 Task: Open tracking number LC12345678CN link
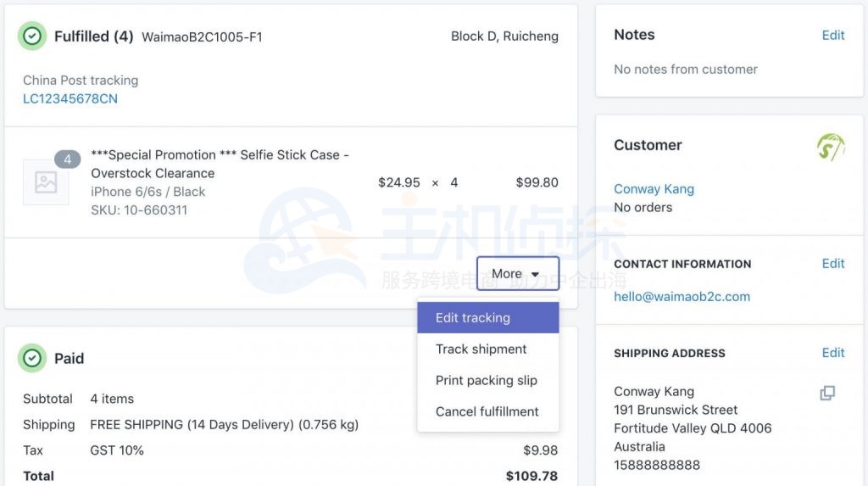click(x=70, y=99)
